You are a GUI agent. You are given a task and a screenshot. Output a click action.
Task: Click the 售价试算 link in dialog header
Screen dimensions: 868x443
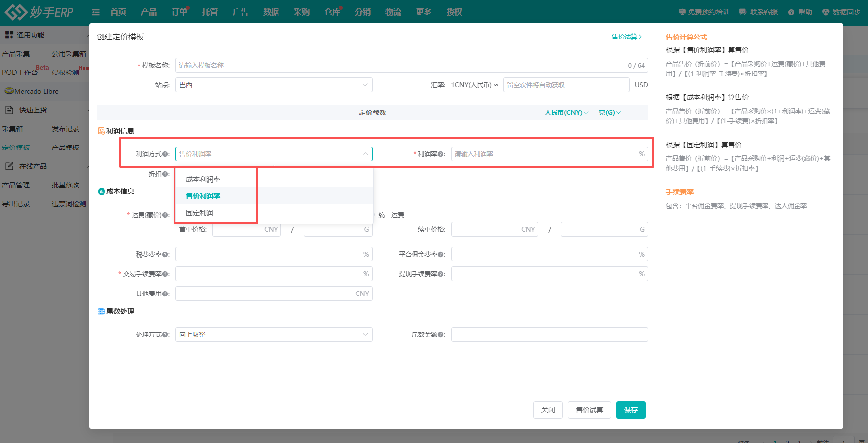tap(626, 37)
